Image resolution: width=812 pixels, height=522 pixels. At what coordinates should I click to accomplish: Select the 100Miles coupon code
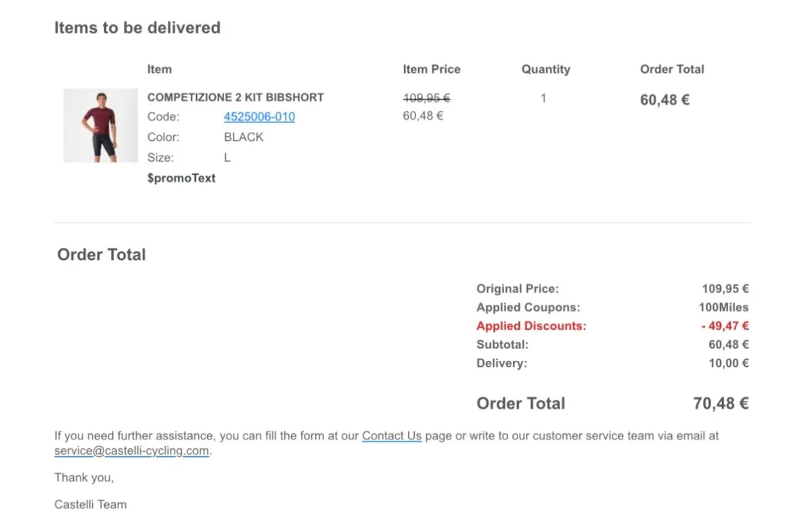coord(723,307)
